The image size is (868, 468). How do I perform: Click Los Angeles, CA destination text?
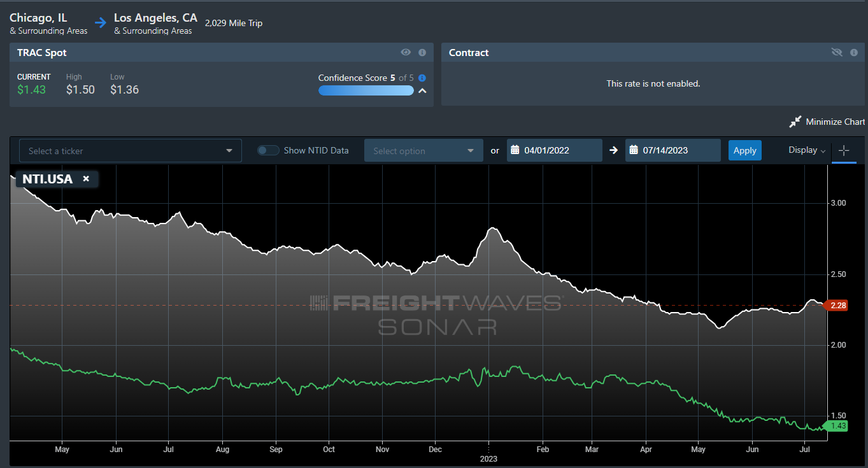coord(155,18)
